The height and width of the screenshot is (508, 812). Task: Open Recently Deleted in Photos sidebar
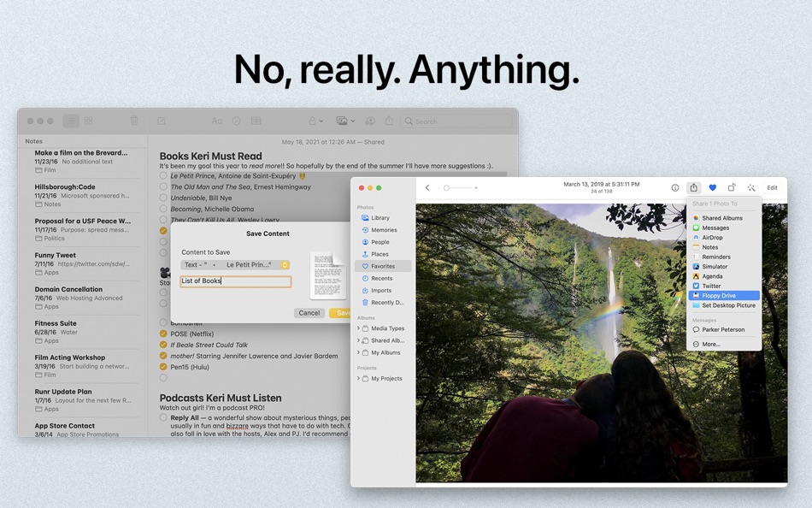tap(383, 302)
